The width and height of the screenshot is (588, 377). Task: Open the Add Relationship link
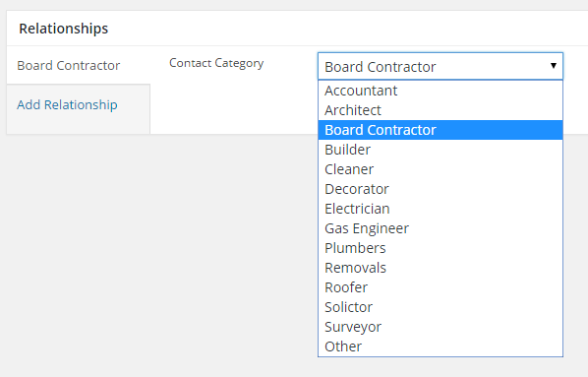67,104
